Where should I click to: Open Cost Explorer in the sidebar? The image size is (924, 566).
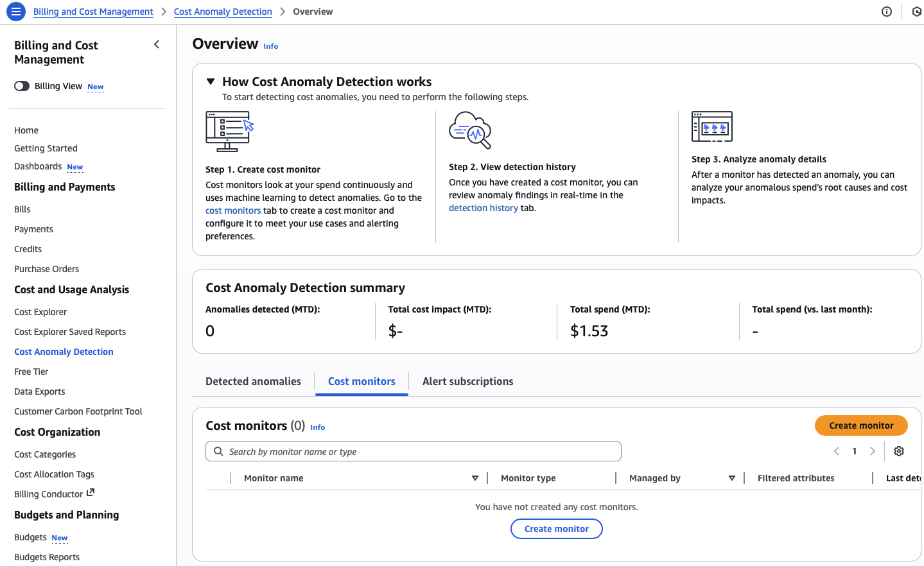(x=40, y=312)
